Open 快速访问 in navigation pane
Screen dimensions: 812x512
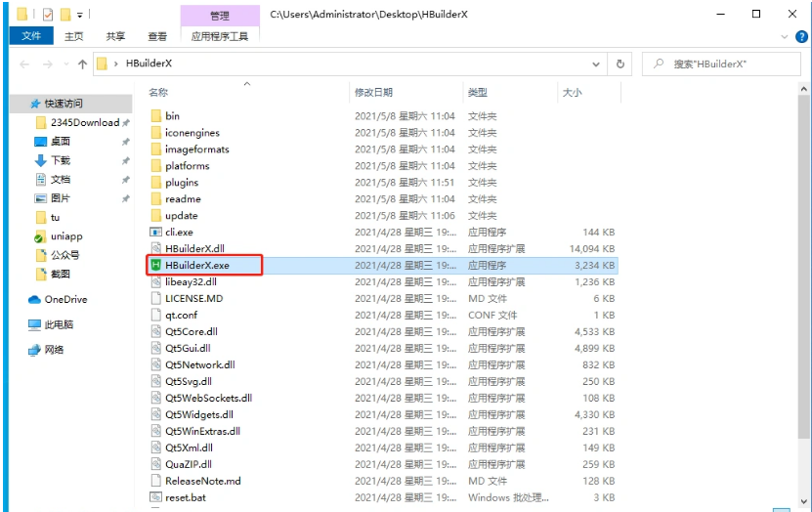[x=64, y=104]
